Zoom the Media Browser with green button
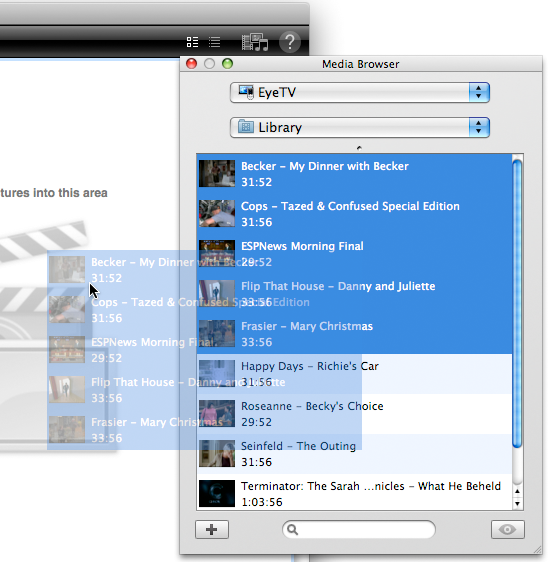The width and height of the screenshot is (548, 562). coord(228,64)
